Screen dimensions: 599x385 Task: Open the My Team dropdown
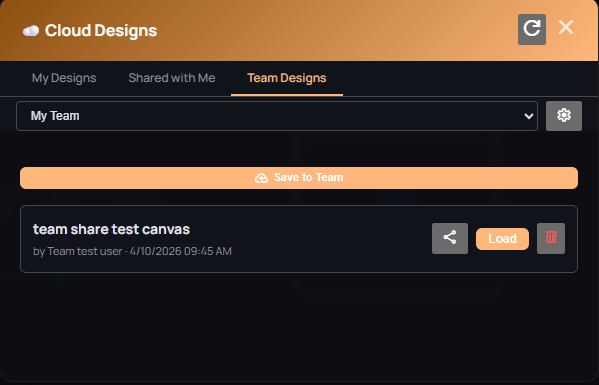(277, 116)
